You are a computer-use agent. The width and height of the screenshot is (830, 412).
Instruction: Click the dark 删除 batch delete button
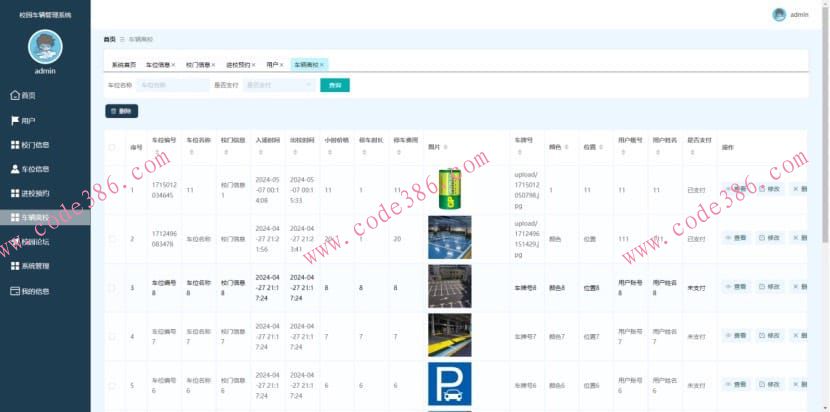(122, 111)
